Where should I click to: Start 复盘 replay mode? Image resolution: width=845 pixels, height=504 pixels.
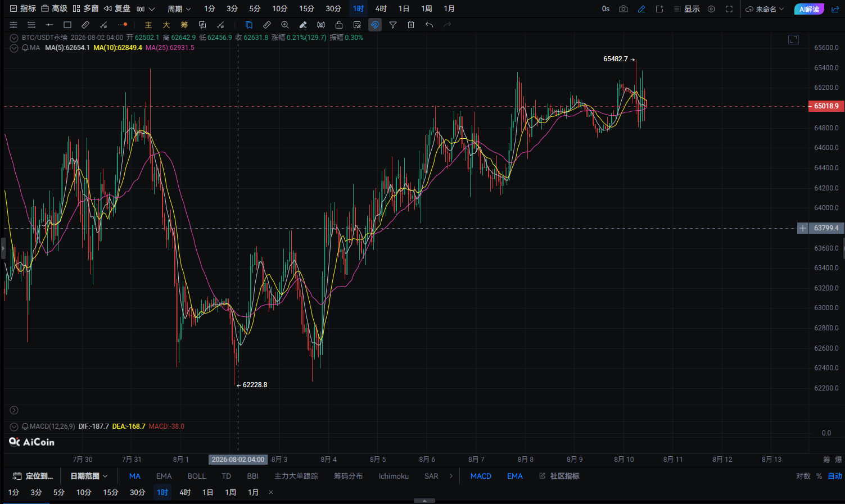(118, 8)
